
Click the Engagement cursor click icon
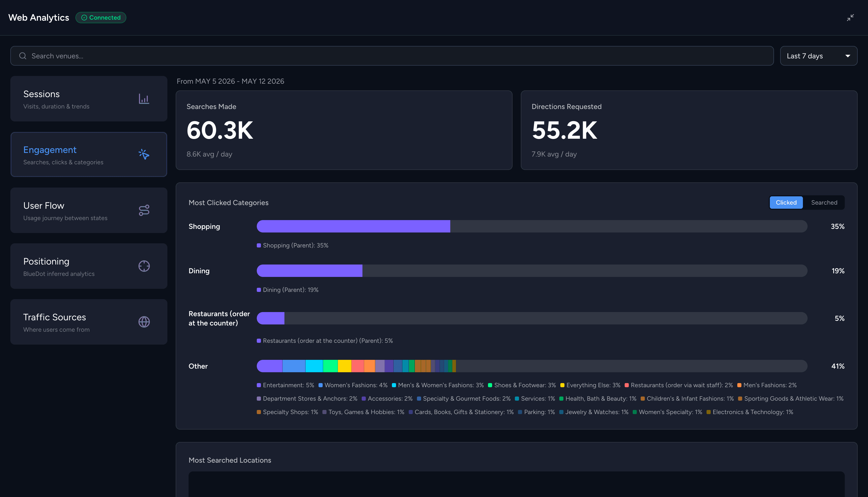144,154
